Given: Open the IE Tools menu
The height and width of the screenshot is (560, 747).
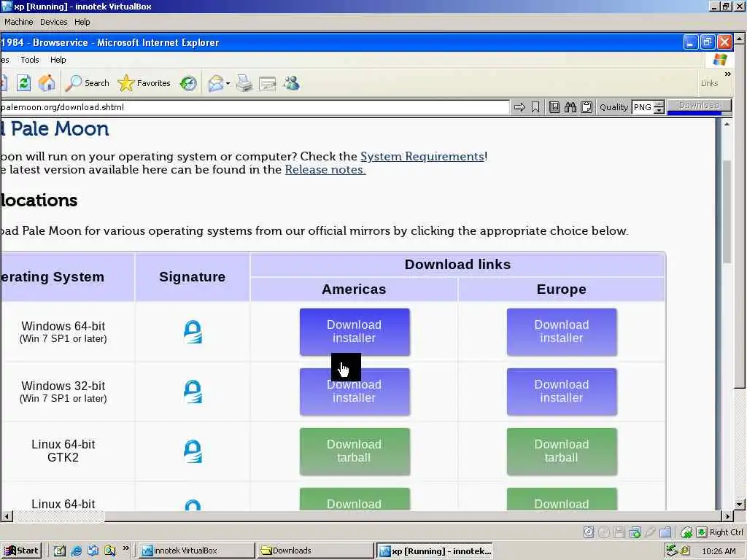Looking at the screenshot, I should click(29, 60).
